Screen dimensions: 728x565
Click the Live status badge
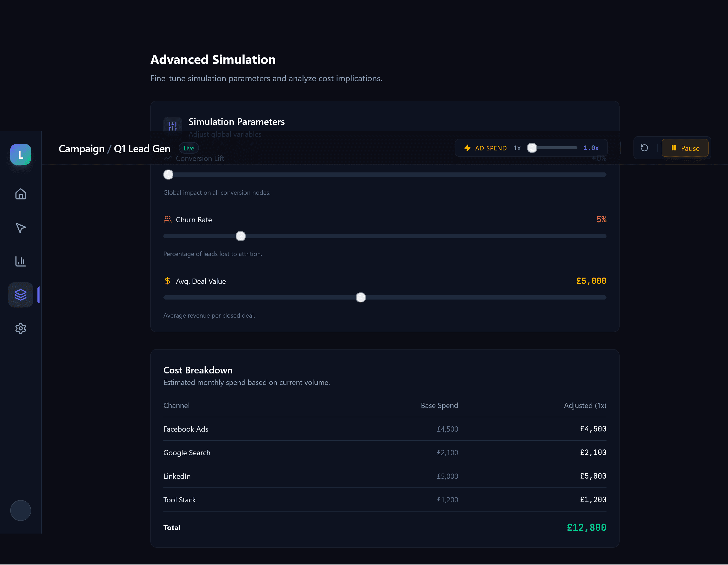pyautogui.click(x=189, y=148)
